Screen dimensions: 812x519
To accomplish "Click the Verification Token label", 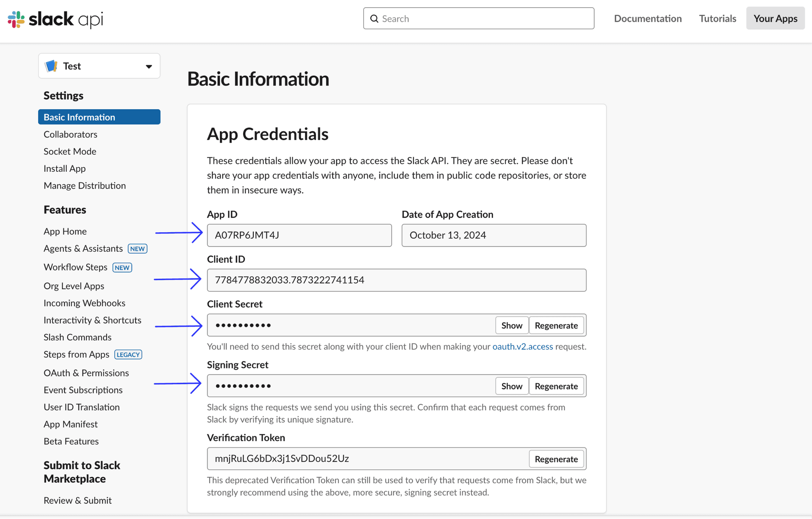I will [x=246, y=438].
